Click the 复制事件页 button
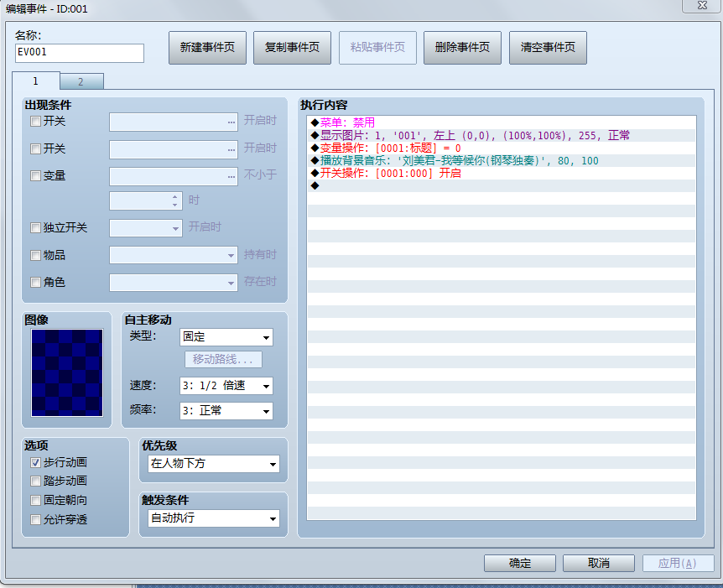 [293, 48]
